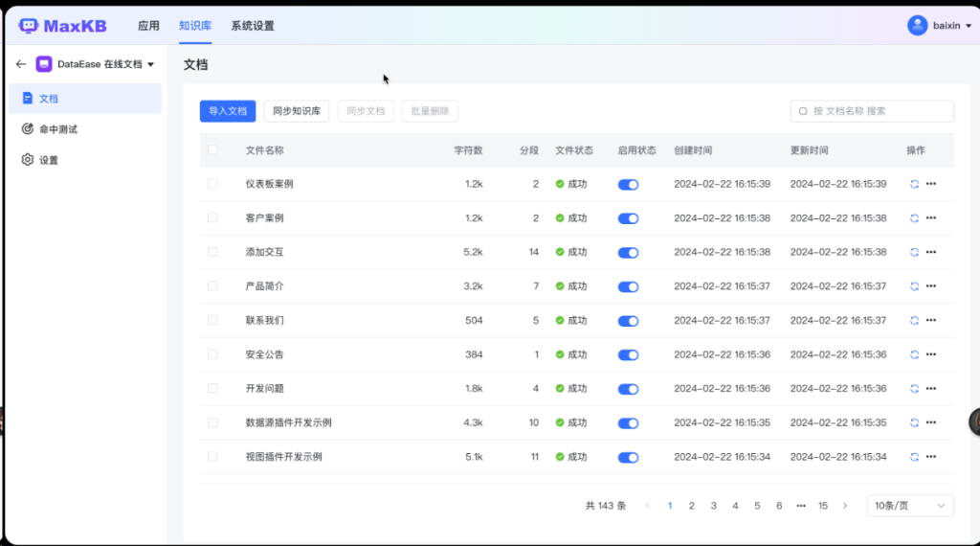Select the 添加交互 row checkbox
Screen dimensions: 980x546
pos(212,252)
